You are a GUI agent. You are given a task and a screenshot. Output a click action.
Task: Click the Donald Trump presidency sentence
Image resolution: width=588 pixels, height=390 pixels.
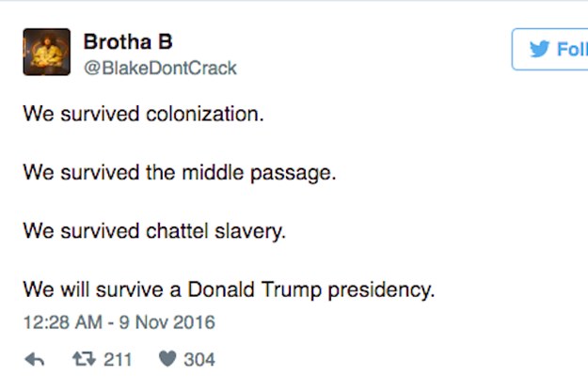229,290
